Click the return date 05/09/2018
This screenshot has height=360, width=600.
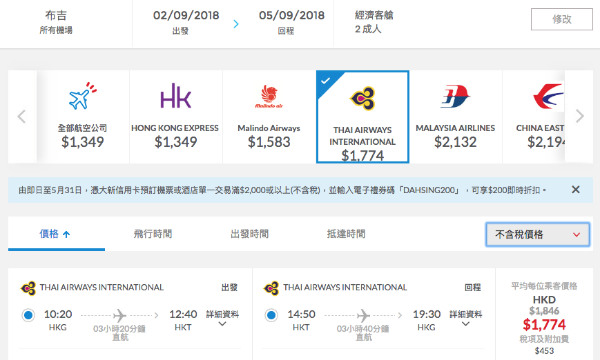292,15
